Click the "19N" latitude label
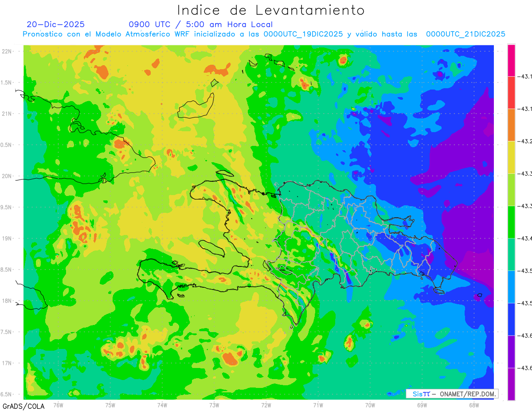This screenshot has height=411, width=532. pos(7,239)
